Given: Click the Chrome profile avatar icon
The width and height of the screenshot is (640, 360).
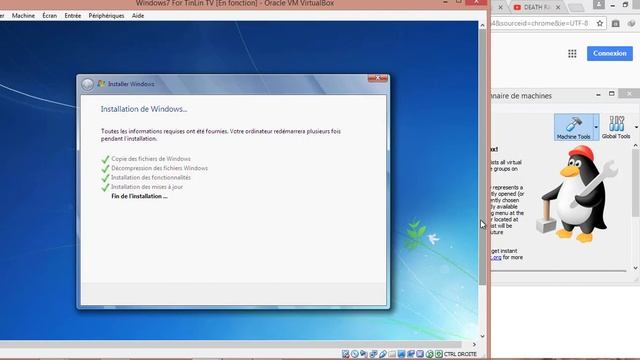Looking at the screenshot, I should click(x=599, y=4).
